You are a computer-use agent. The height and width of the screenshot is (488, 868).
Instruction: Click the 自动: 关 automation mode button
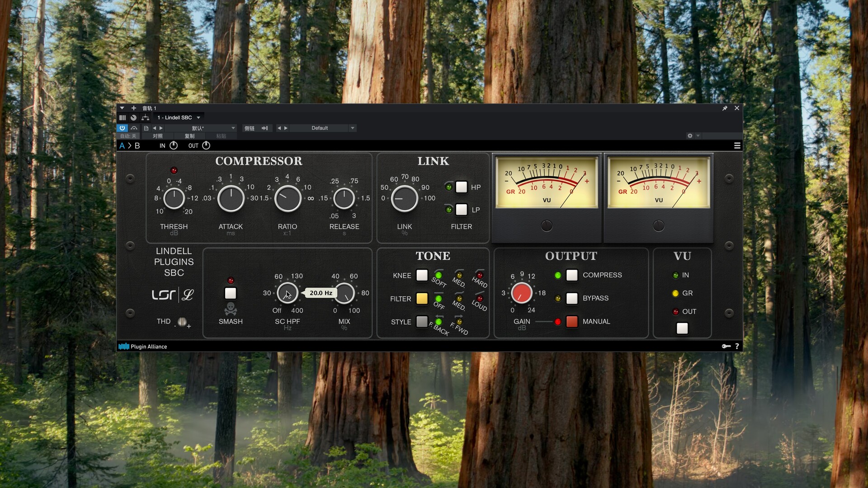[128, 136]
